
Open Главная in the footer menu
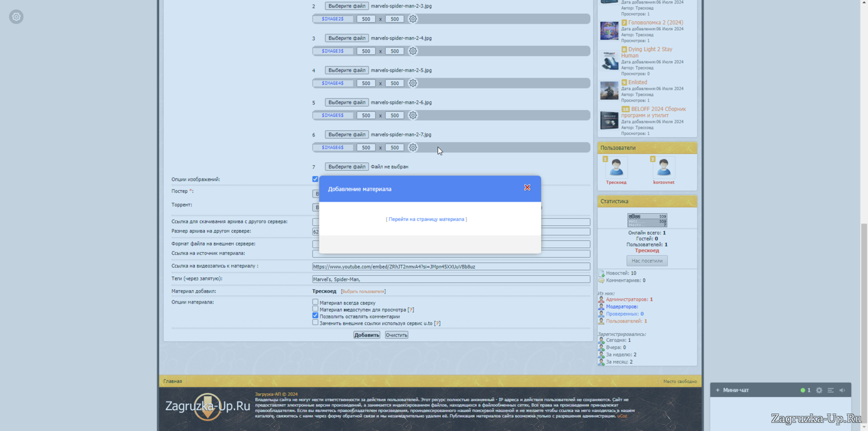(172, 381)
